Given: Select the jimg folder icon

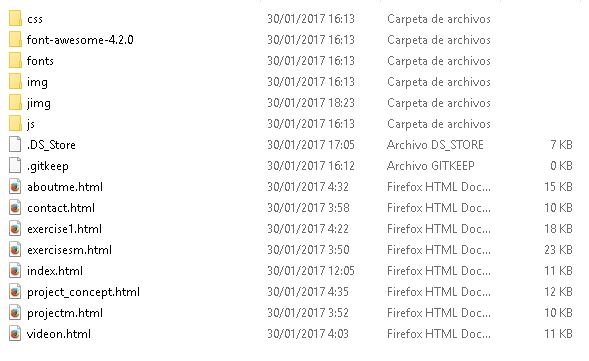Looking at the screenshot, I should tap(15, 103).
